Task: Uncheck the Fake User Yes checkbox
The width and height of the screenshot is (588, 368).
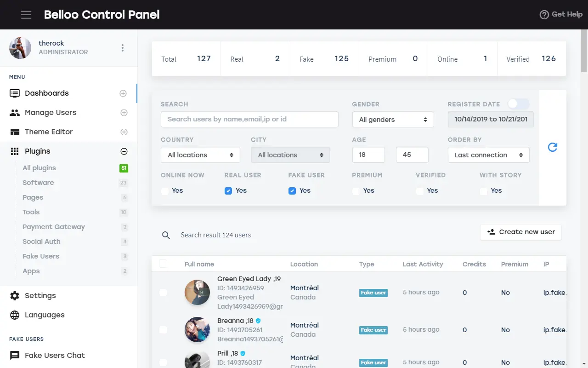Action: (292, 191)
